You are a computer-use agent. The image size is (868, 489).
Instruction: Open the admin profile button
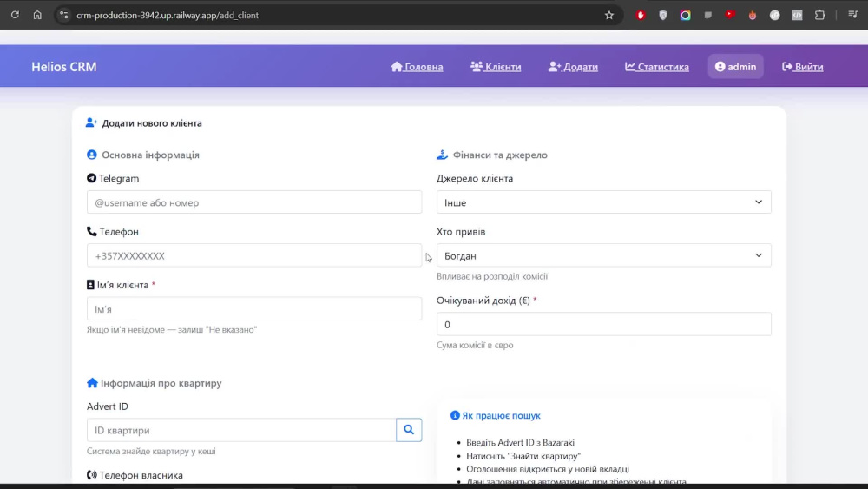tap(735, 67)
